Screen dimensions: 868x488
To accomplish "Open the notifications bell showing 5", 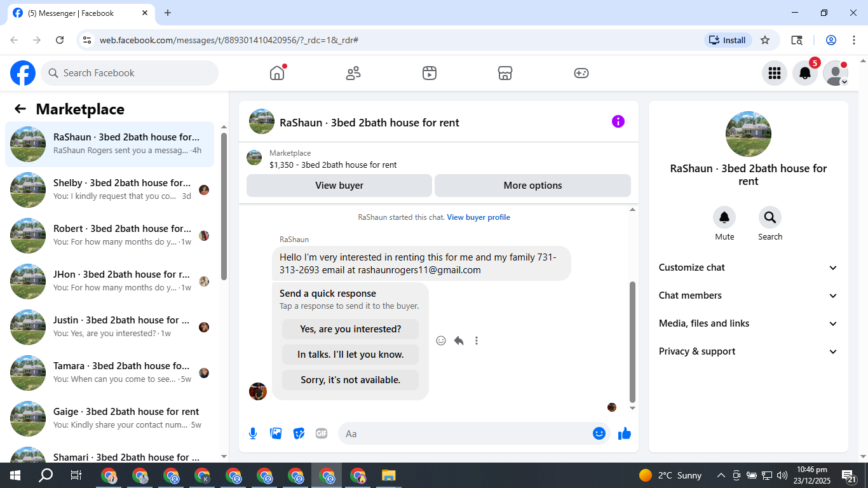I will 805,73.
